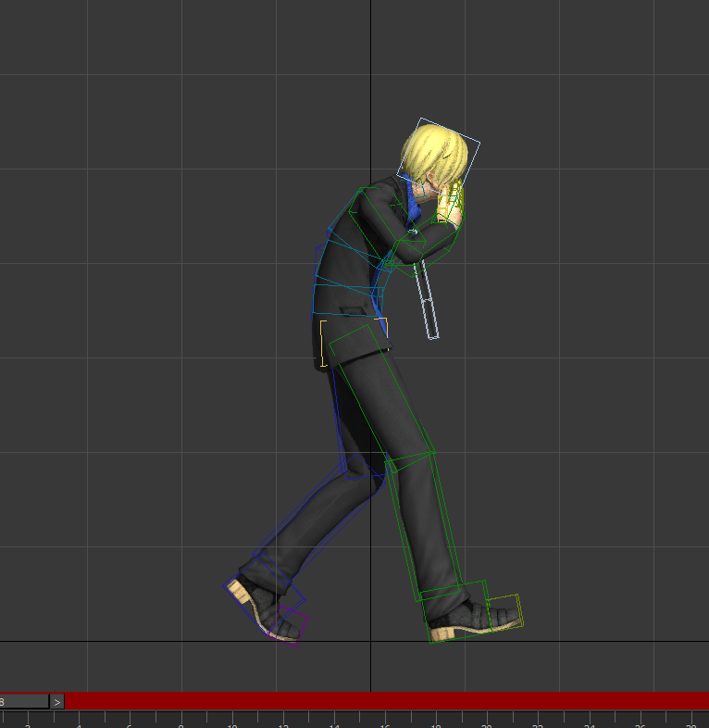Jump to frame 20 on the timeline ruler
This screenshot has width=709, height=728.
tap(485, 721)
